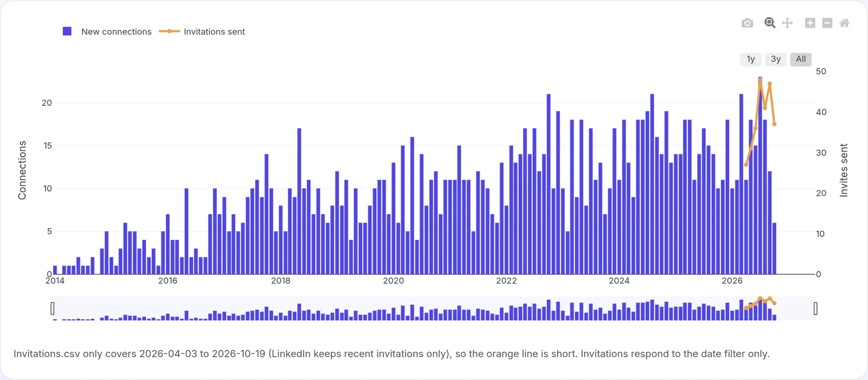868x380 pixels.
Task: Click the 2026 x-axis label
Action: click(732, 281)
